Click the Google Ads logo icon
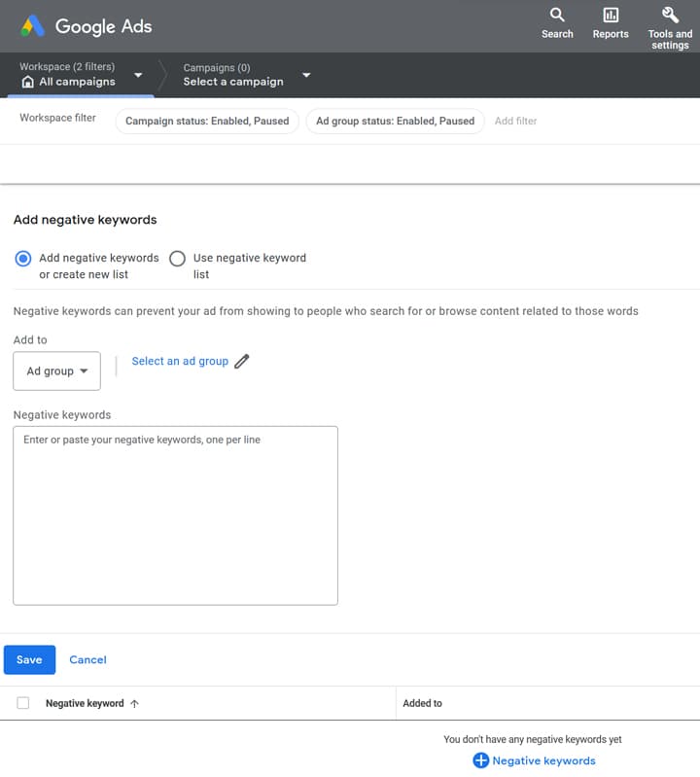700x777 pixels. [x=32, y=25]
